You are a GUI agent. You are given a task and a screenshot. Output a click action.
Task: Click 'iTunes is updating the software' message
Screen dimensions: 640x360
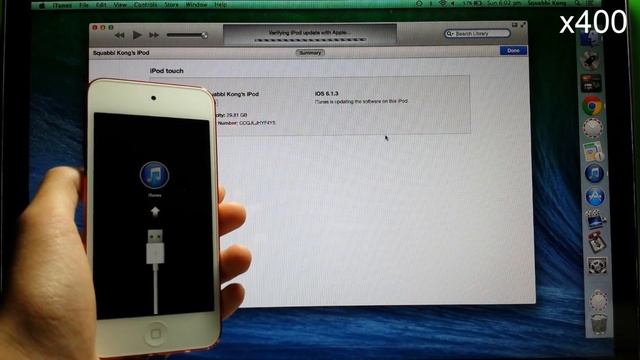tap(361, 101)
